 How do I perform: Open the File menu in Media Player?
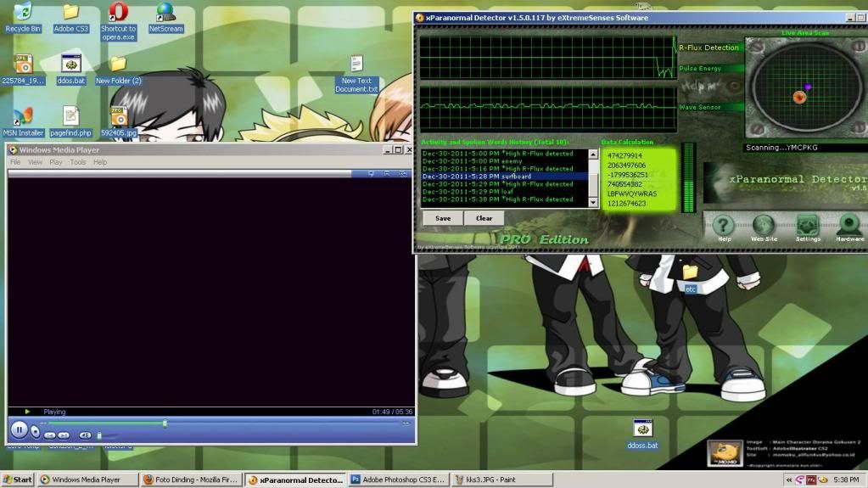pyautogui.click(x=15, y=162)
